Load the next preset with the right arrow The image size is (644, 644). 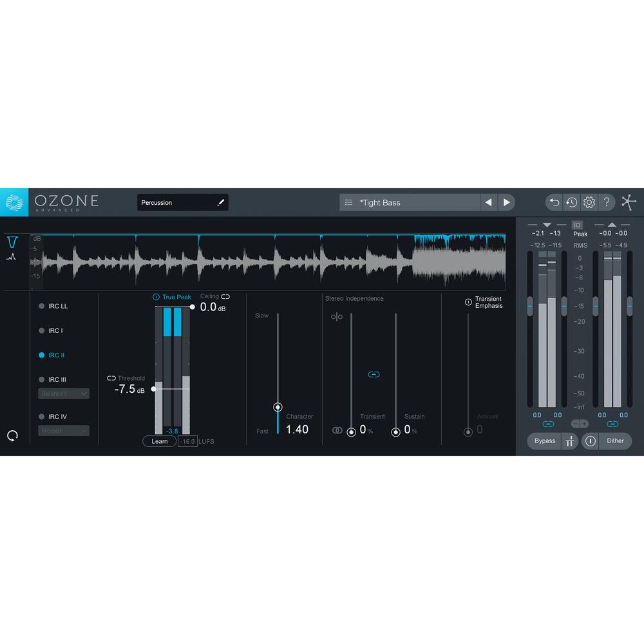coord(507,202)
